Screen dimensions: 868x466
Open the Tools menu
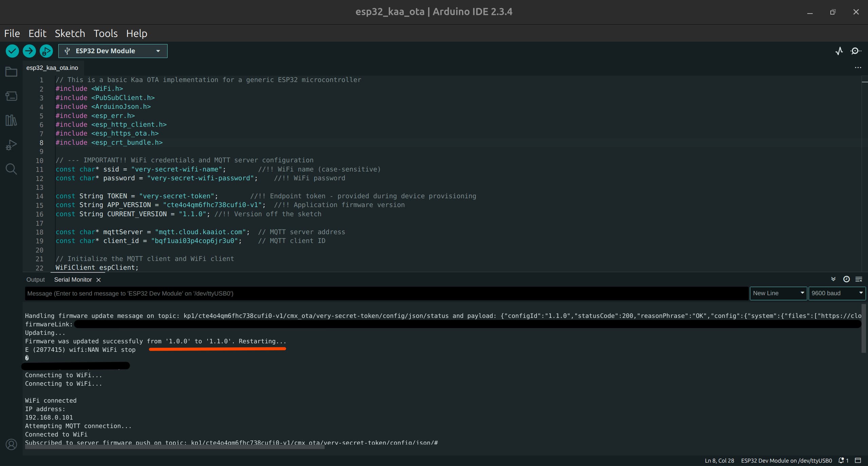(x=105, y=34)
